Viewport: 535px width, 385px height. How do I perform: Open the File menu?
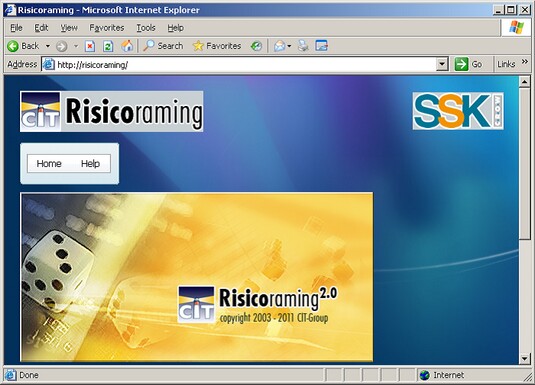(x=16, y=28)
